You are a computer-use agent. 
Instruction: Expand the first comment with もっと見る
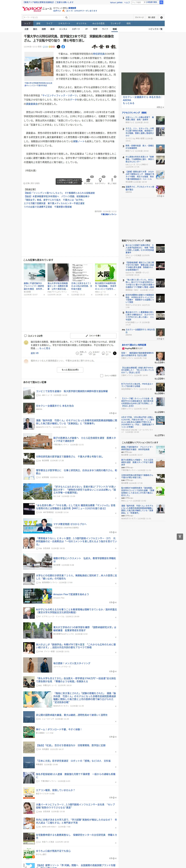tap(45, 348)
